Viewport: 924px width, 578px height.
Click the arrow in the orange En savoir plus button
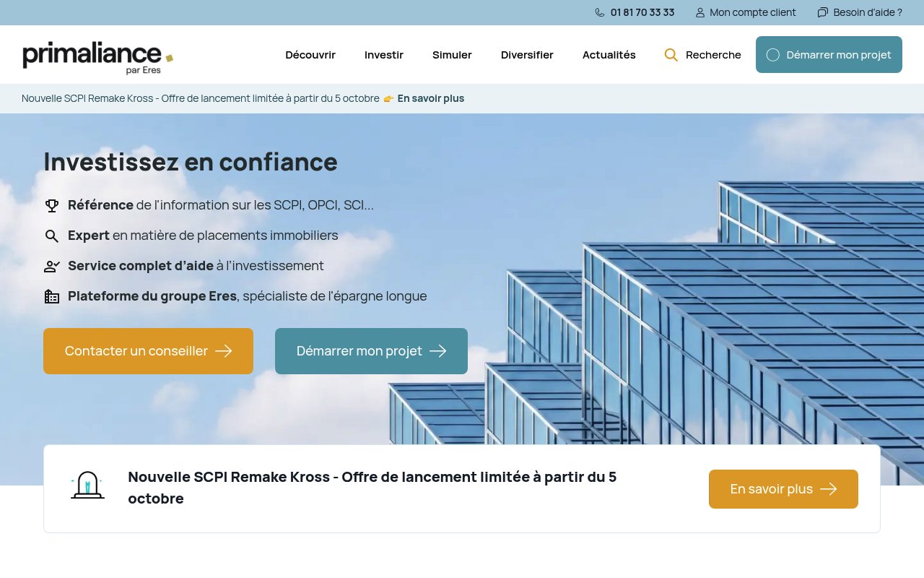click(829, 489)
